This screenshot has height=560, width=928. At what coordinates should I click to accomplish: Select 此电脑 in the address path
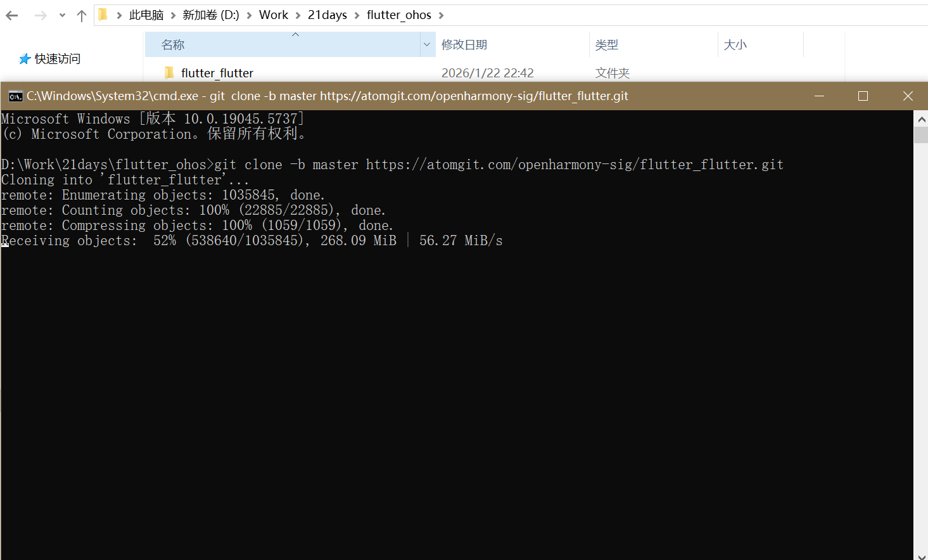(146, 15)
